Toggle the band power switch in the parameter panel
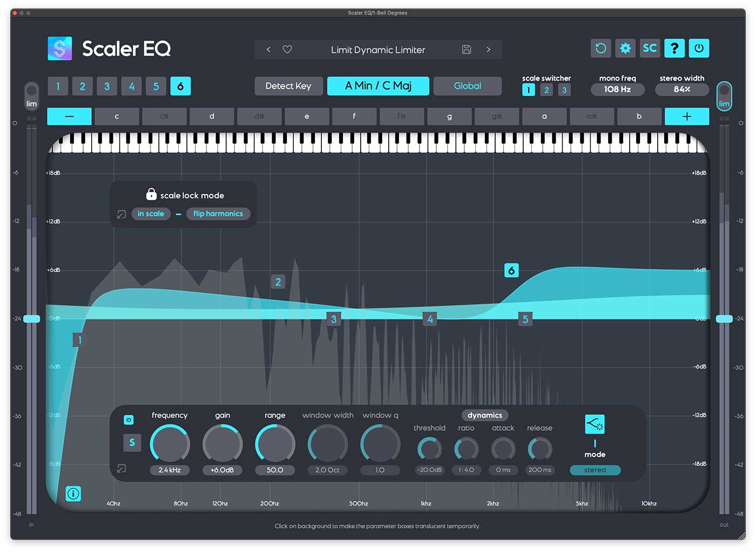 [129, 419]
